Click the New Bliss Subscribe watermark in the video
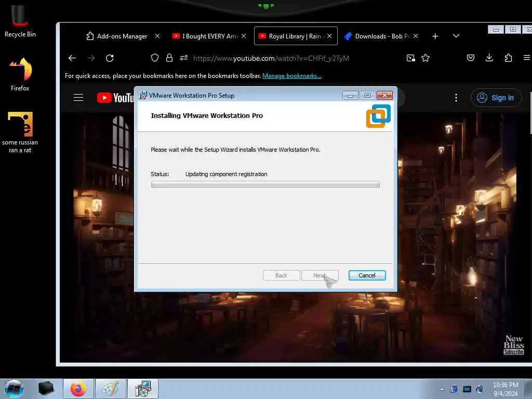This screenshot has width=532, height=399. point(514,345)
